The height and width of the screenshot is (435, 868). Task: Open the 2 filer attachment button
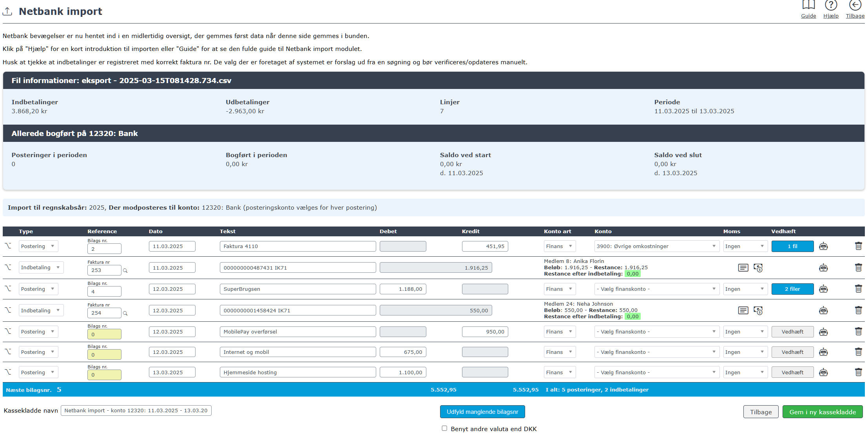coord(792,289)
